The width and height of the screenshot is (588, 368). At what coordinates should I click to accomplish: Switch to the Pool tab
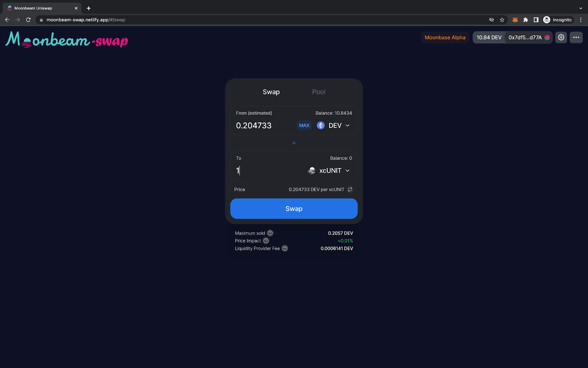point(319,92)
